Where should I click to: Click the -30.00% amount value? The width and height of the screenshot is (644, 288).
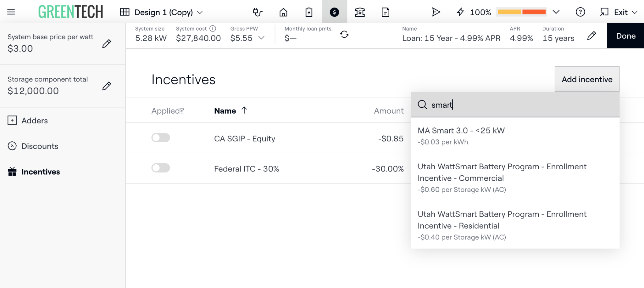point(388,169)
